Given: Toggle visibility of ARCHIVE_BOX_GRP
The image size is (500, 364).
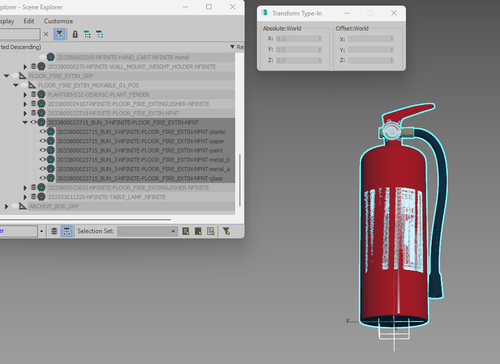Looking at the screenshot, I should coord(14,207).
